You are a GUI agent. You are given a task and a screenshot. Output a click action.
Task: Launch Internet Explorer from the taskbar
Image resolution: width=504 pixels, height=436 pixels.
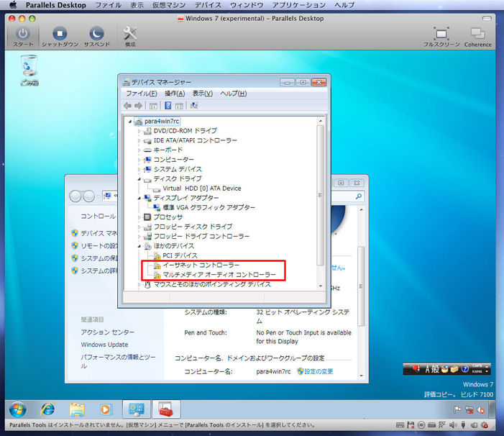point(47,409)
